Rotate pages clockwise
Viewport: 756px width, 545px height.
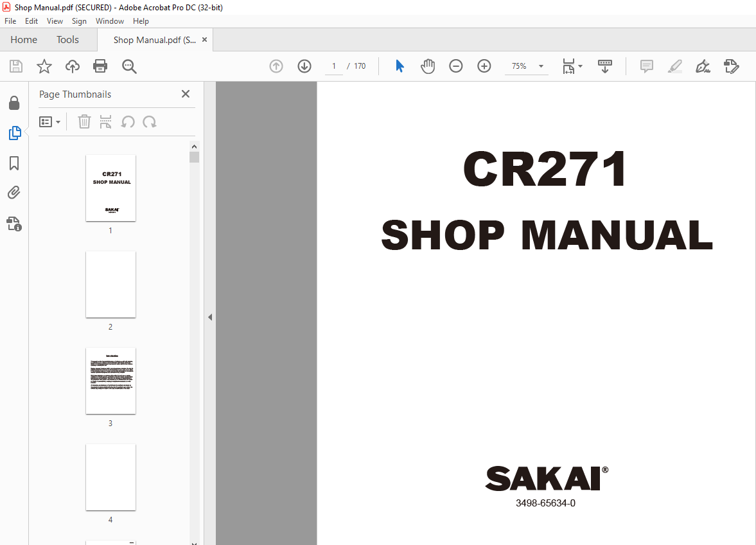(x=150, y=121)
